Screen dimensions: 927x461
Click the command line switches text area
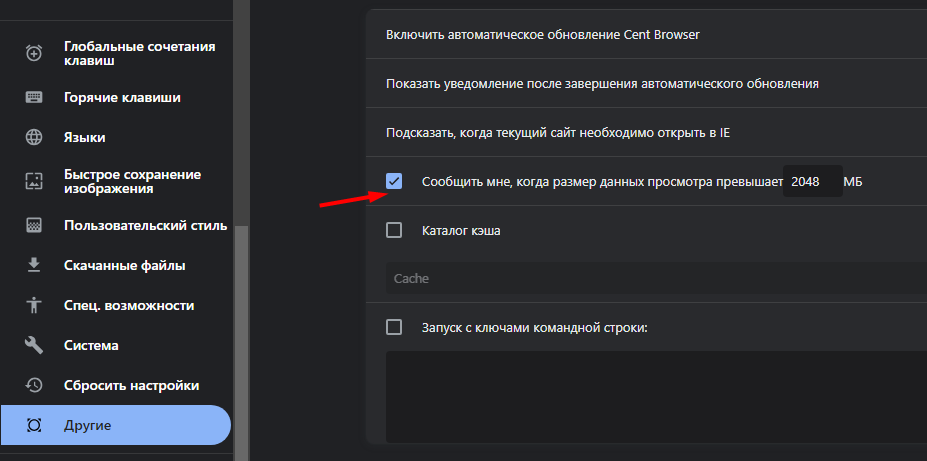(x=656, y=397)
